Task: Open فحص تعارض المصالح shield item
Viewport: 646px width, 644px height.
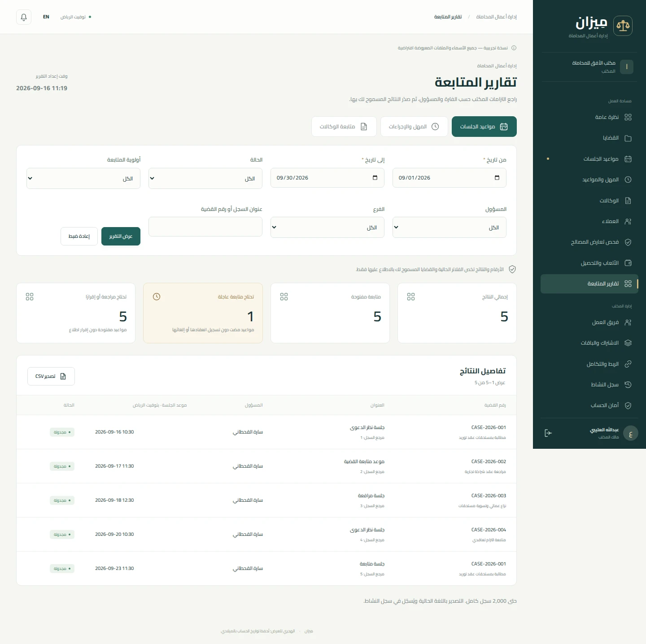Action: click(589, 242)
